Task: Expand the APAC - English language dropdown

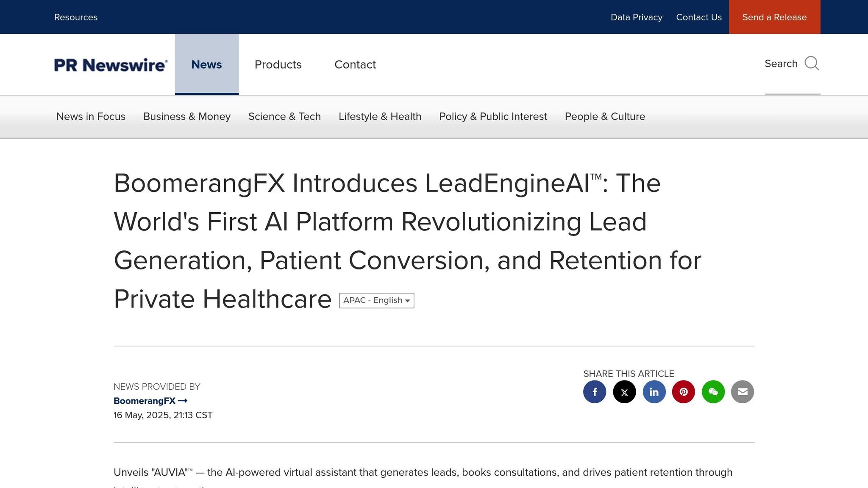Action: coord(376,300)
